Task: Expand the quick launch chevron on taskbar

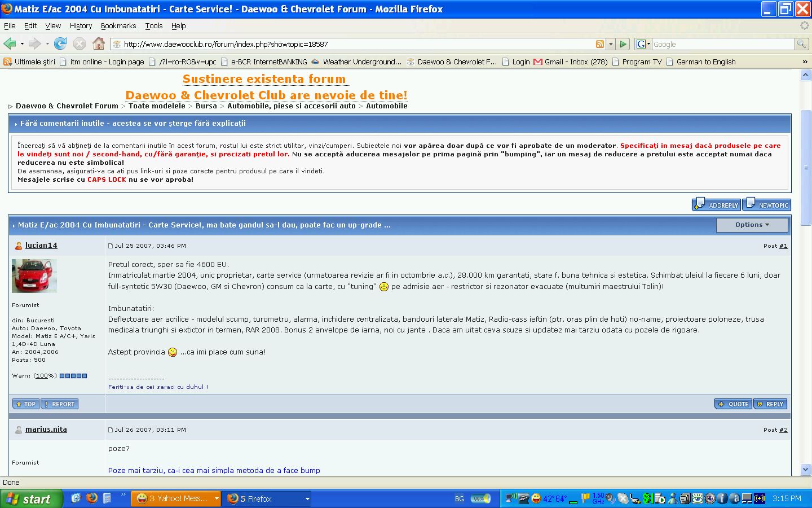Action: click(x=123, y=495)
